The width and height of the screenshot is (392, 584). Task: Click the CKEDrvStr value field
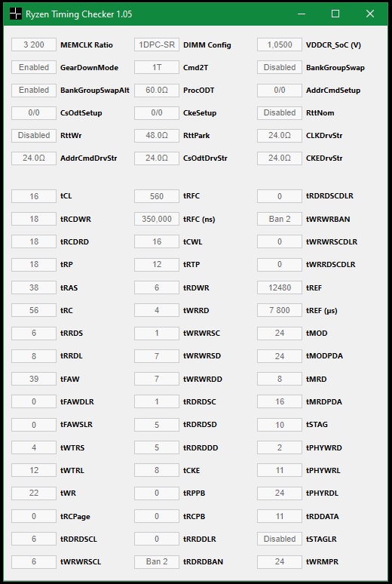[280, 158]
